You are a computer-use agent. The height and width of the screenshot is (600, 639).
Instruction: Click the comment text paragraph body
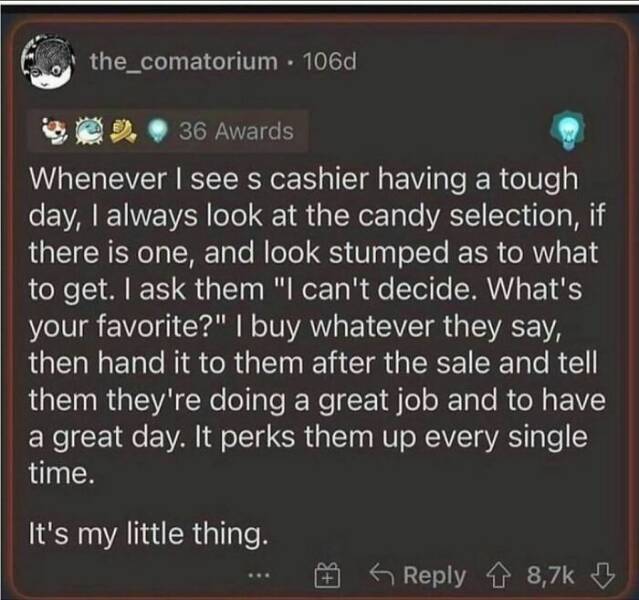310,322
